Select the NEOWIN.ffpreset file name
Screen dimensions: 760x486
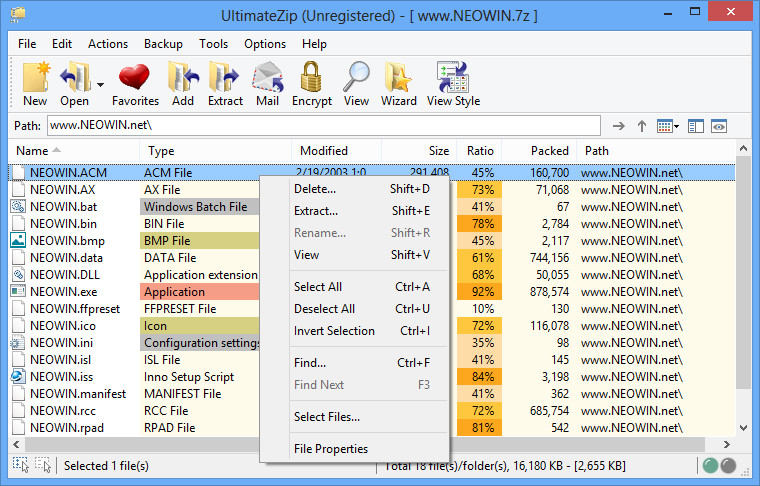point(75,309)
